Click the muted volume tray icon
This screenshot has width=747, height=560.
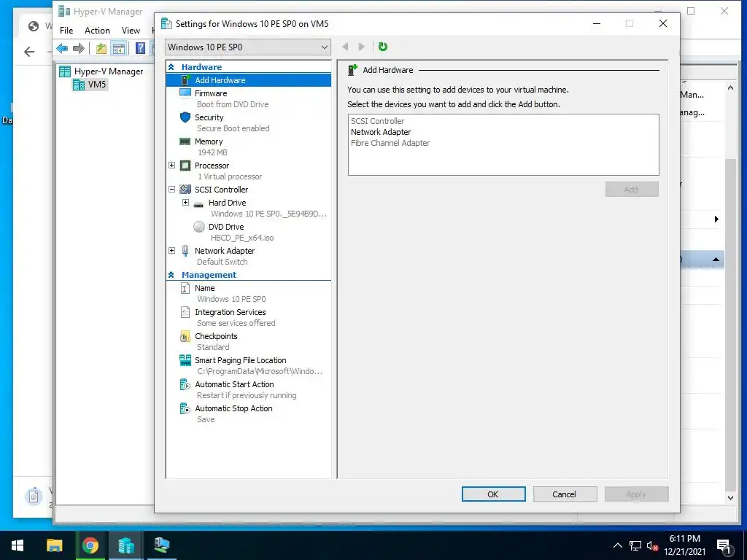[652, 545]
